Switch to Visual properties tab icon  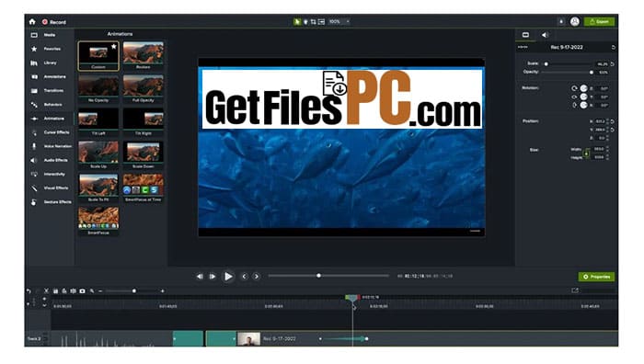[x=525, y=35]
